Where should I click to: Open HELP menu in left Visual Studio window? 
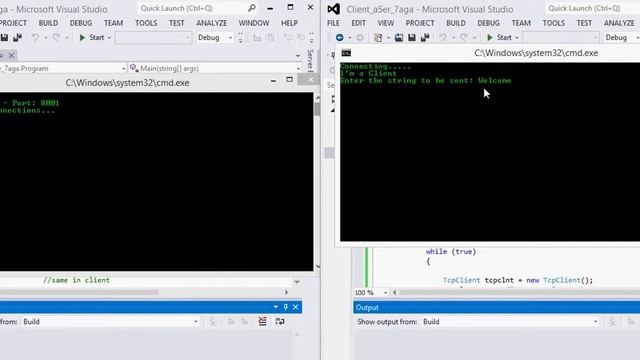click(x=289, y=23)
